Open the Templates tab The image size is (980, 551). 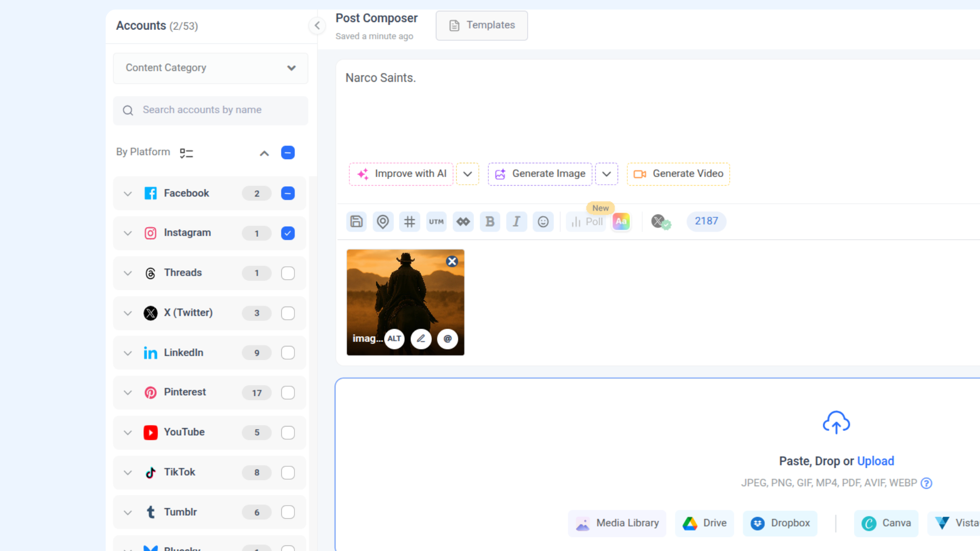click(x=482, y=25)
